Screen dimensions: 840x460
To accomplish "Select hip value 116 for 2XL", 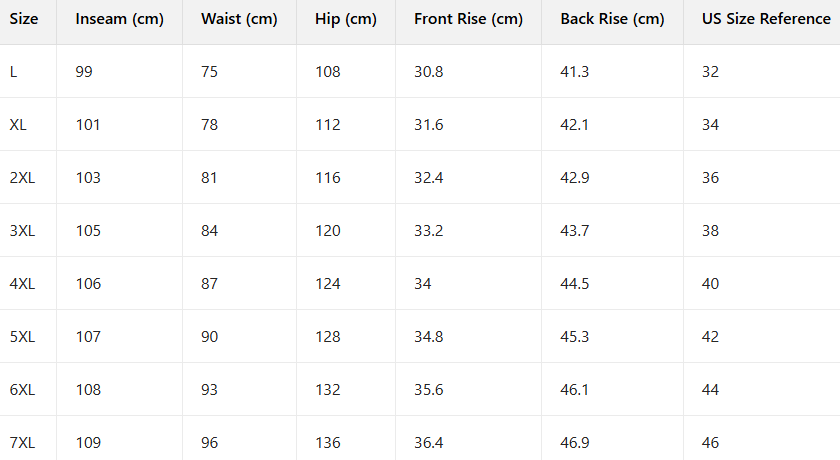I will tap(327, 178).
